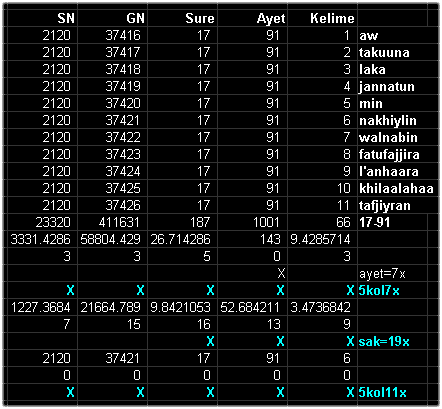Click the GN column header
This screenshot has height=409, width=442.
click(x=113, y=18)
